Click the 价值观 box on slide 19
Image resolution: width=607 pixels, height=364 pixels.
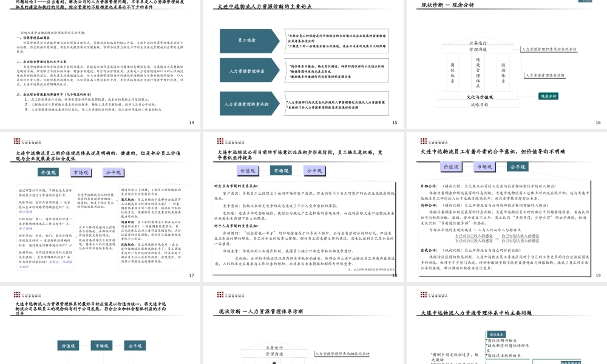(450, 167)
